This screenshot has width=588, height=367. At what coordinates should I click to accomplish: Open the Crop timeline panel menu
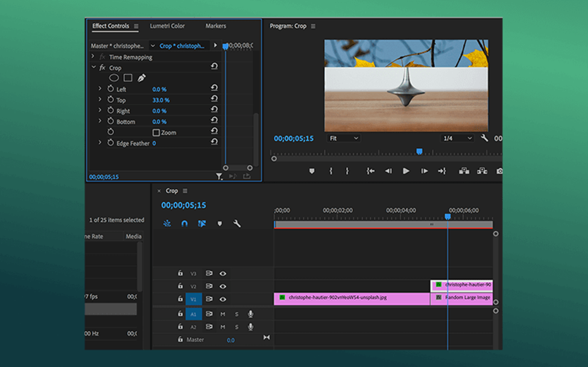click(185, 191)
